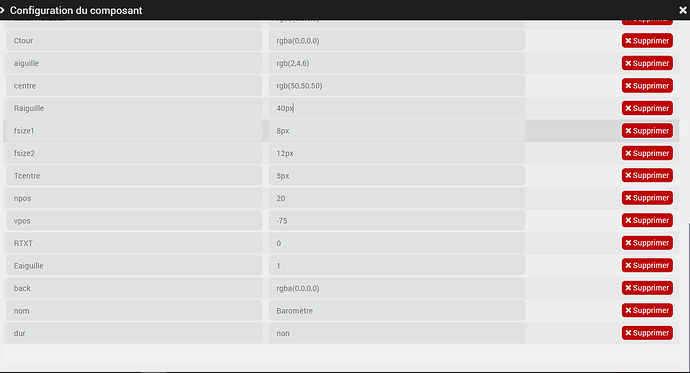The height and width of the screenshot is (373, 690).
Task: Remove the aiguille parameter with Supprimer
Action: (x=647, y=63)
